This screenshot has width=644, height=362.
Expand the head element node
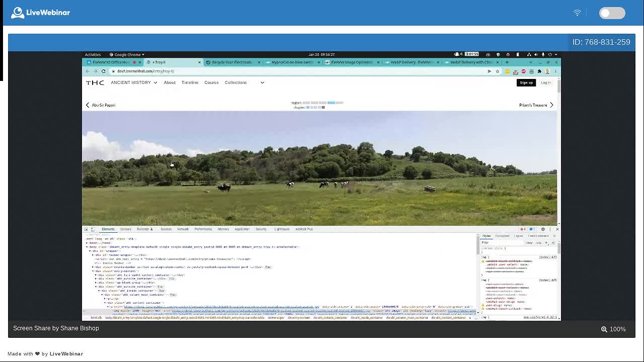point(87,243)
